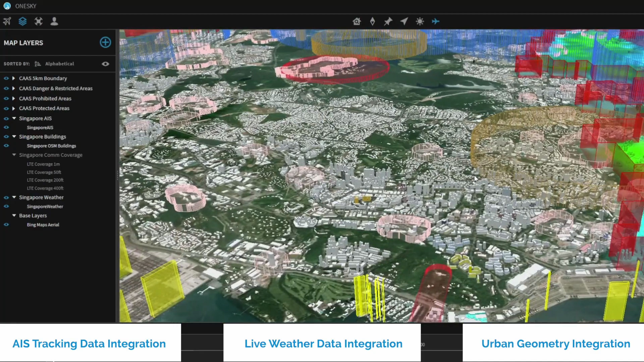Toggle all layers visibility eye icon
This screenshot has height=362, width=644.
[x=105, y=64]
